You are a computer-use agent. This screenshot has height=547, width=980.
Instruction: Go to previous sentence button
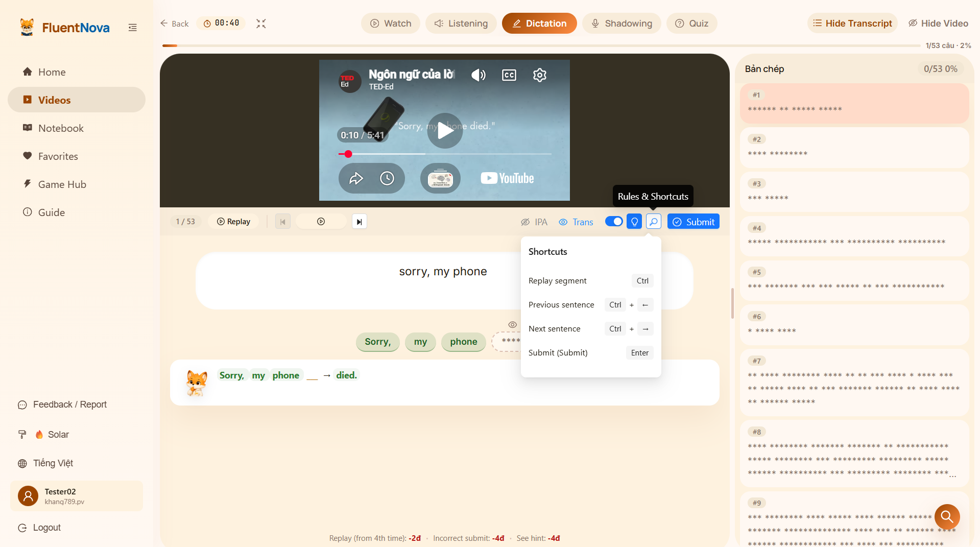[x=283, y=222]
